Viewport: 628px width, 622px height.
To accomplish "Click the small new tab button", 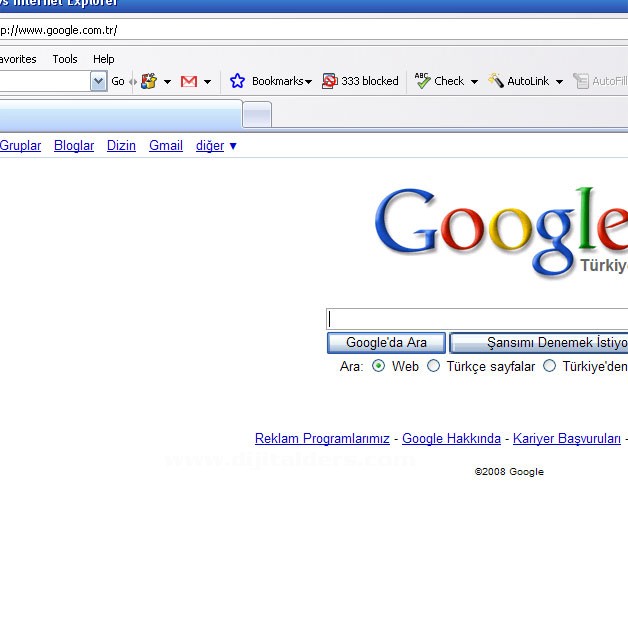I will click(257, 115).
